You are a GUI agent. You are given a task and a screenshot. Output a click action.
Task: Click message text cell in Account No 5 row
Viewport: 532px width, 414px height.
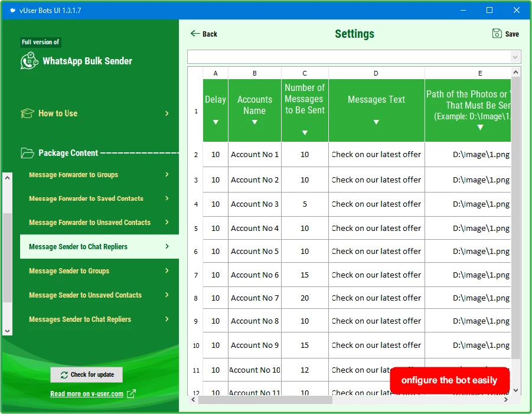[x=376, y=251]
